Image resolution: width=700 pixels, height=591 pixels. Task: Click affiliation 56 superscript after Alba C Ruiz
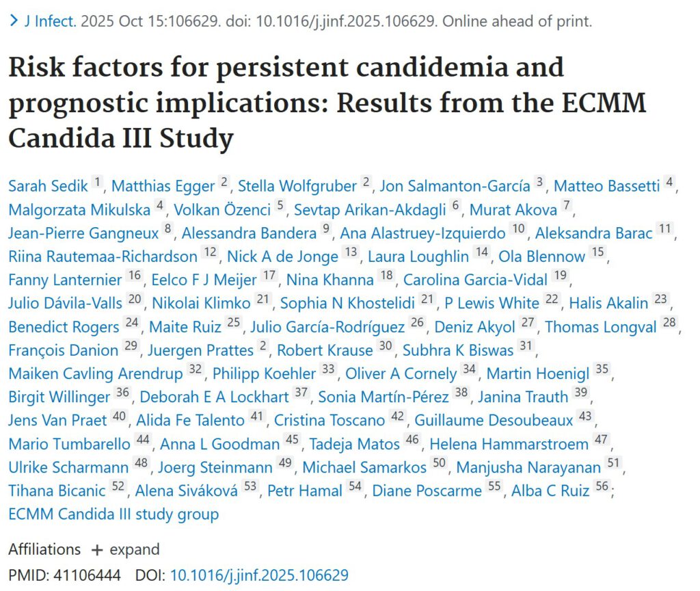click(x=602, y=488)
